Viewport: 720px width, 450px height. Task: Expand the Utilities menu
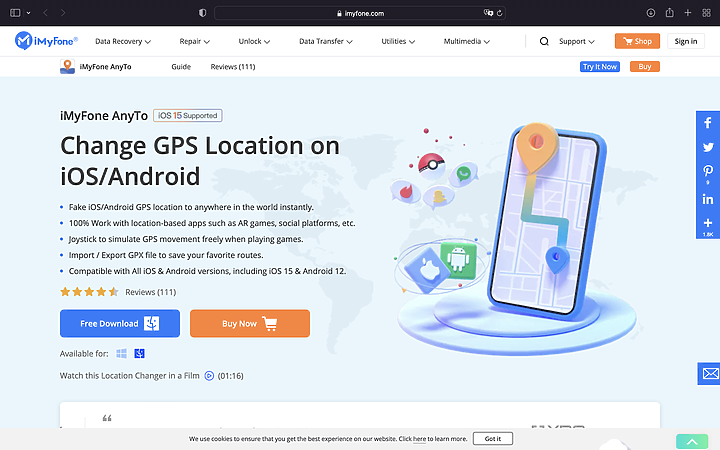click(398, 41)
